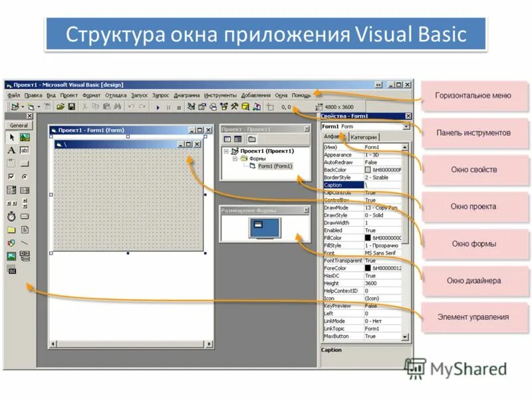Click View Object icon in Project window

pyautogui.click(x=238, y=139)
